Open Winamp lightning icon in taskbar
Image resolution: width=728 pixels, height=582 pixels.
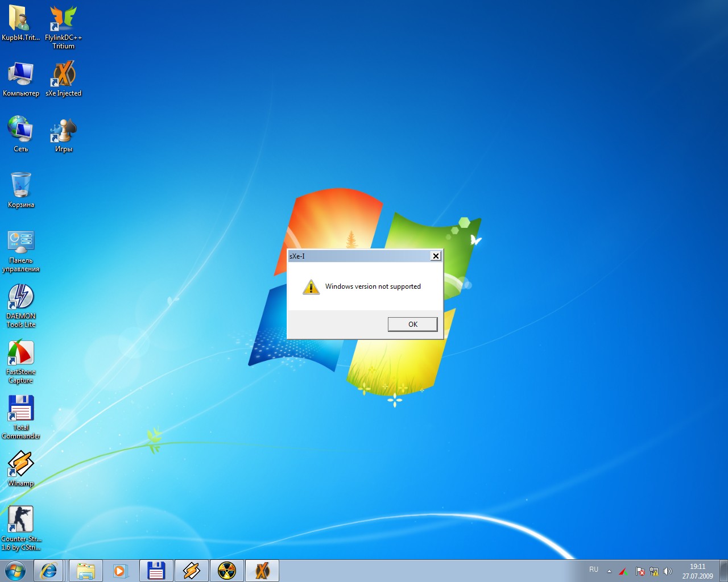pos(191,571)
